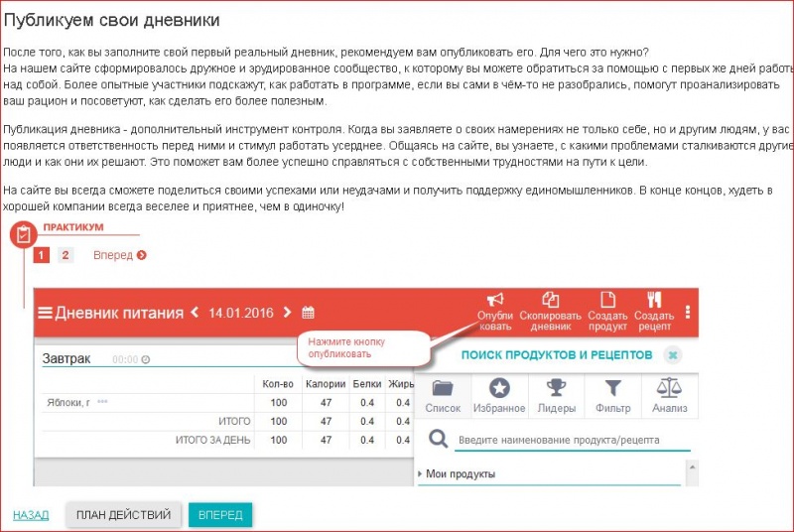794x532 pixels.
Task: Click the Практикум clipboard icon
Action: coord(23,235)
